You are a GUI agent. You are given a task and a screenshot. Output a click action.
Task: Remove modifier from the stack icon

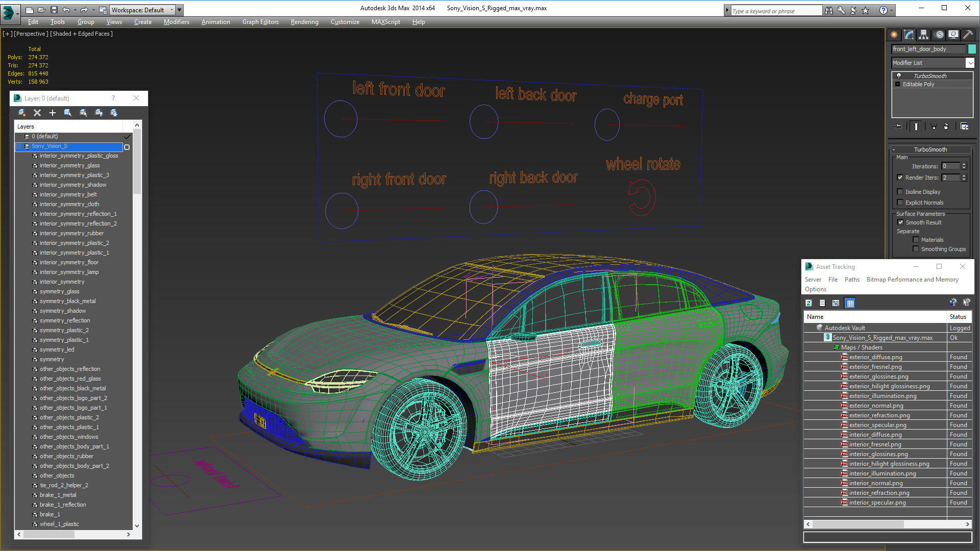tap(946, 126)
